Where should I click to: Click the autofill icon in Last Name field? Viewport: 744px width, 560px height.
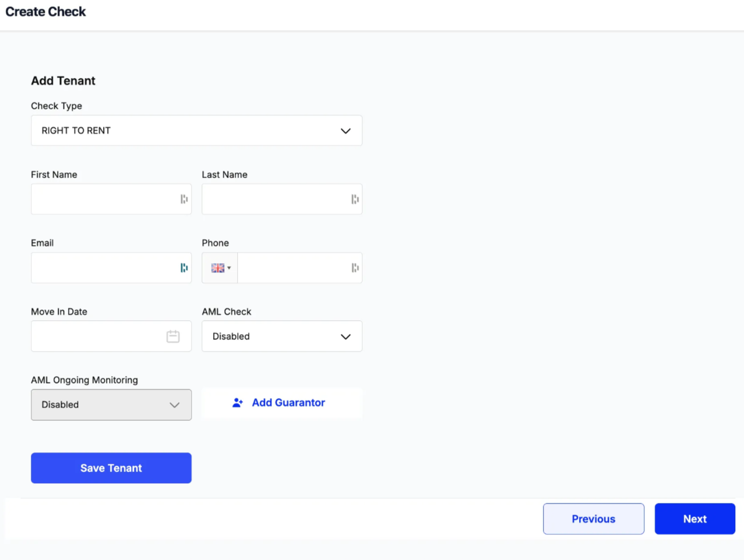355,199
